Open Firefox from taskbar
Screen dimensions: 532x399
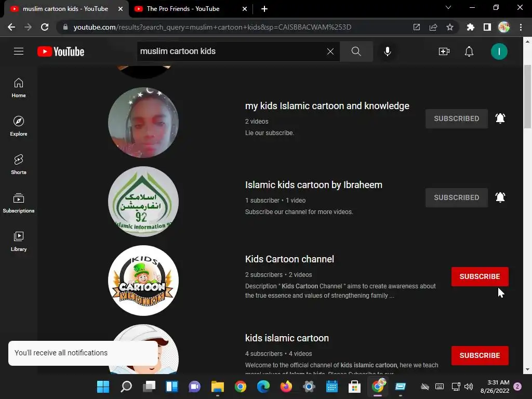286,387
